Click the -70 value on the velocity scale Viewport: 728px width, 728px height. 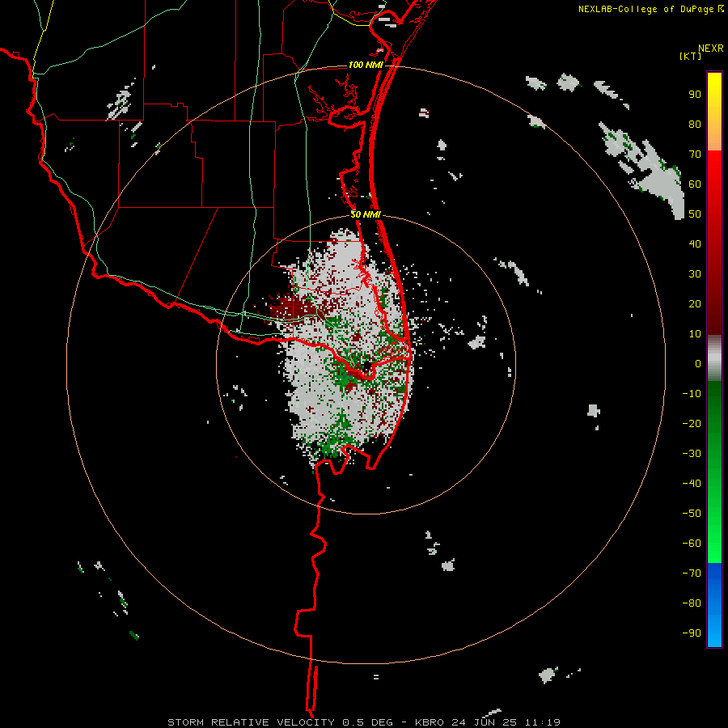[x=692, y=574]
